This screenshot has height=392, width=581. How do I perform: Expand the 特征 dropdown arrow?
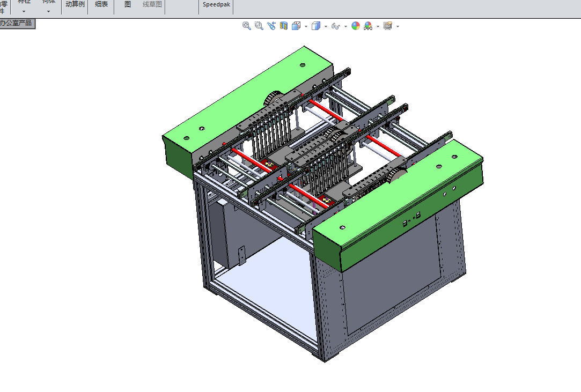click(24, 11)
